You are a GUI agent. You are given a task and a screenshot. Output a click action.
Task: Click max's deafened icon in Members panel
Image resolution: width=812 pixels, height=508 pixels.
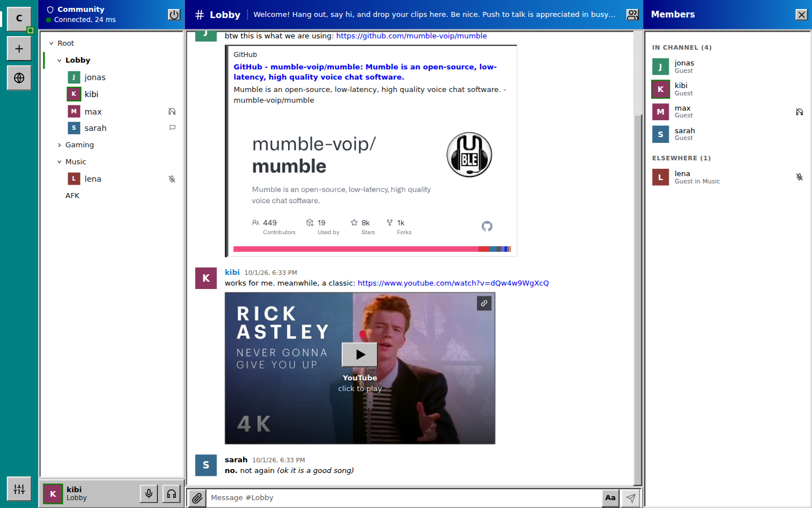point(800,112)
